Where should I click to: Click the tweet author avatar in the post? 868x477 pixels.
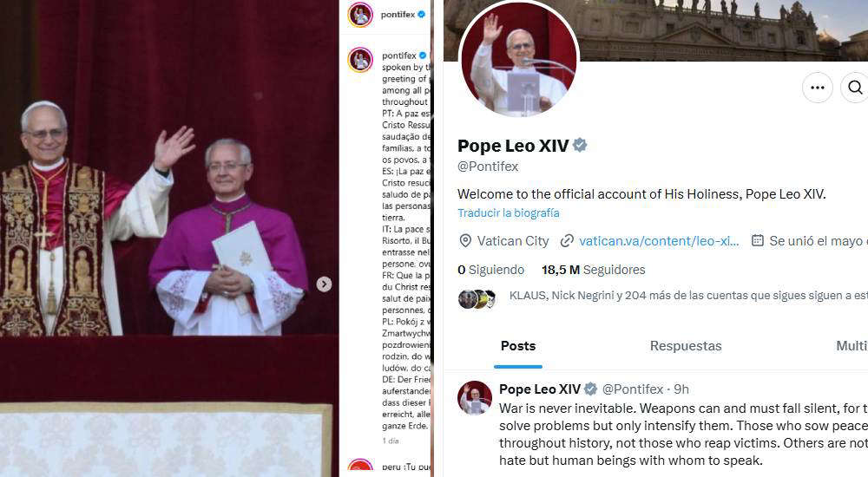(x=475, y=398)
